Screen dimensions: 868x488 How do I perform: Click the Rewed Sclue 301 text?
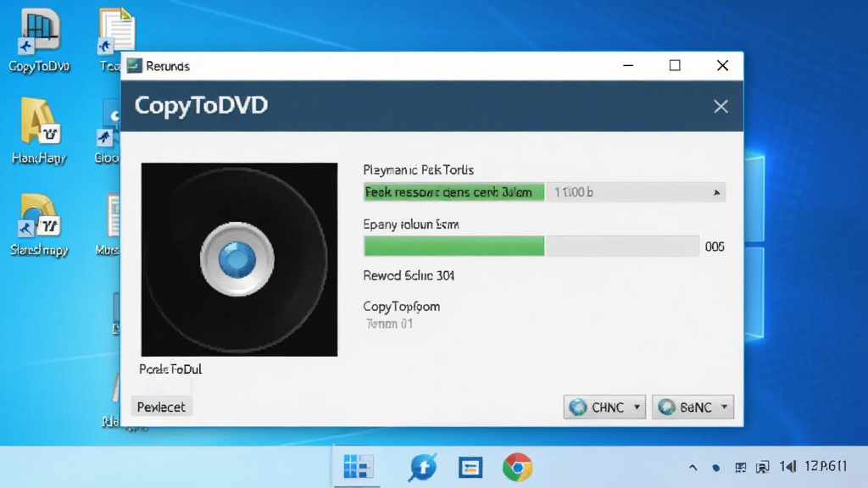click(x=409, y=275)
